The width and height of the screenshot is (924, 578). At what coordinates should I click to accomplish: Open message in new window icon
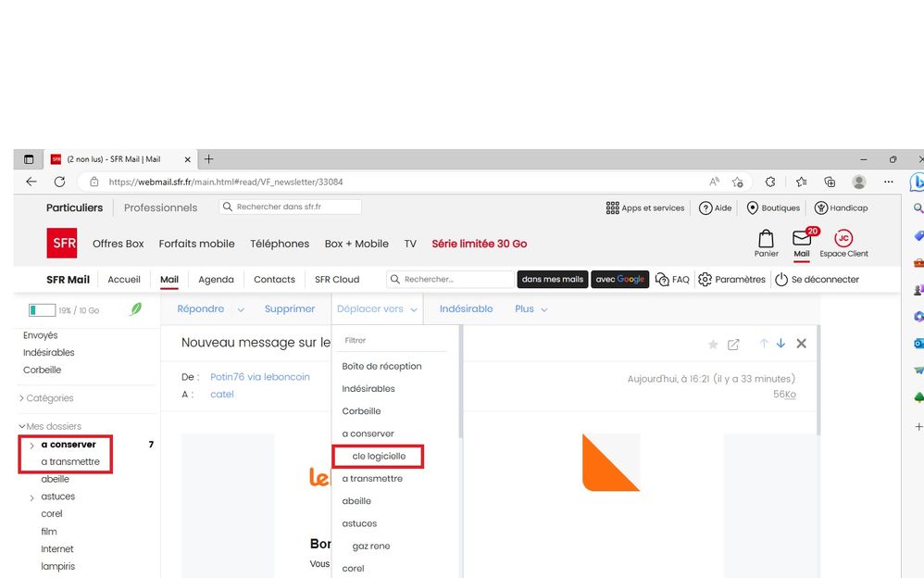tap(733, 345)
